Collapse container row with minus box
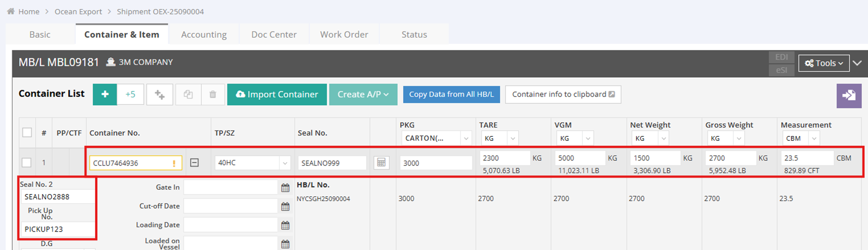This screenshot has width=868, height=250. pyautogui.click(x=195, y=163)
